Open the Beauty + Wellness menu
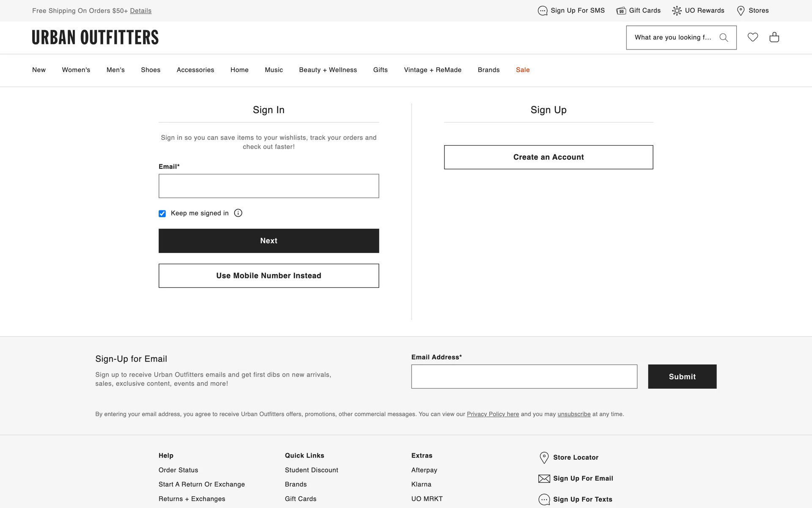 (x=328, y=70)
